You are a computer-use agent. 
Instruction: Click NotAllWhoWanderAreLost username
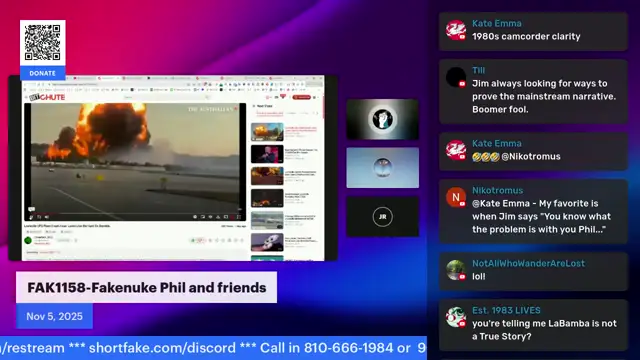(528, 264)
